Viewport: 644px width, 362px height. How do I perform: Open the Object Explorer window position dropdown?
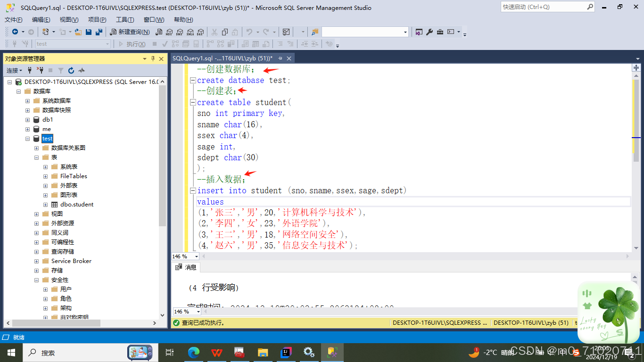click(x=145, y=59)
